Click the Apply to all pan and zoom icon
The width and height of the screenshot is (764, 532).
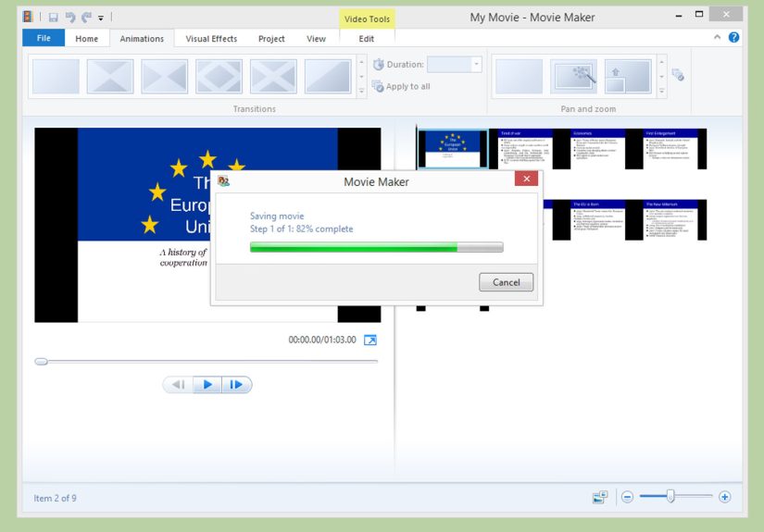(x=678, y=75)
